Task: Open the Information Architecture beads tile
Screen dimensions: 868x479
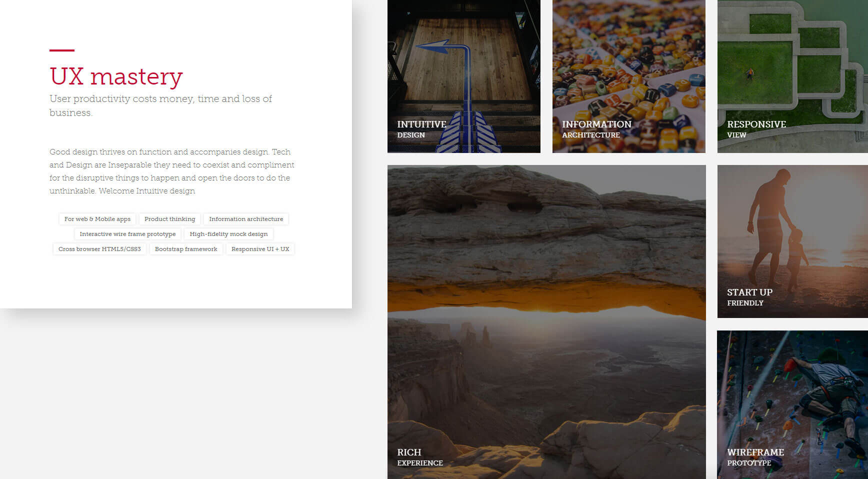Action: point(628,76)
